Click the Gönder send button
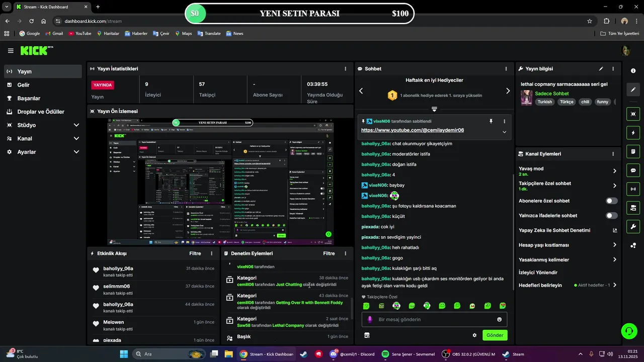The height and width of the screenshot is (362, 644). pyautogui.click(x=495, y=335)
